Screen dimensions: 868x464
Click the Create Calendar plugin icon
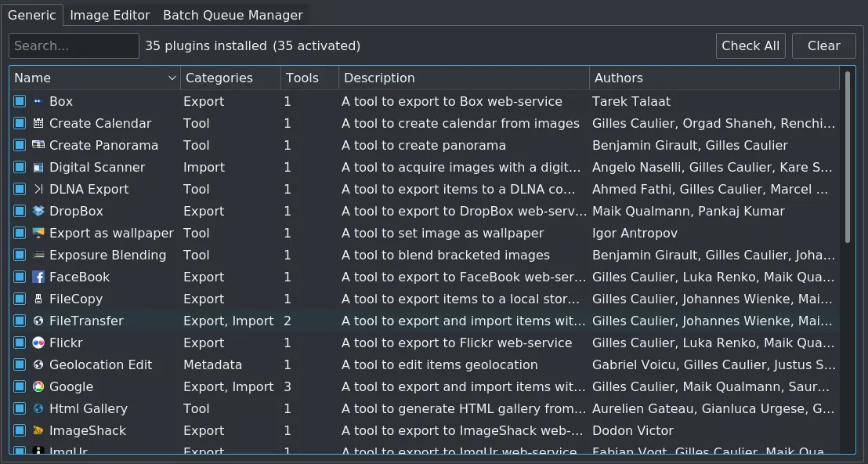pyautogui.click(x=39, y=123)
